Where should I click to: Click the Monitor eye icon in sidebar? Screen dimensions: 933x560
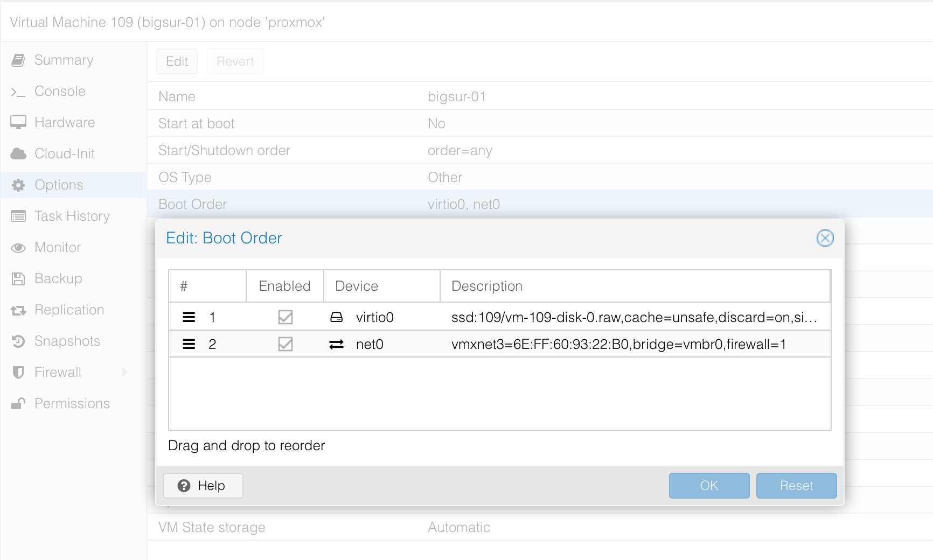click(18, 248)
